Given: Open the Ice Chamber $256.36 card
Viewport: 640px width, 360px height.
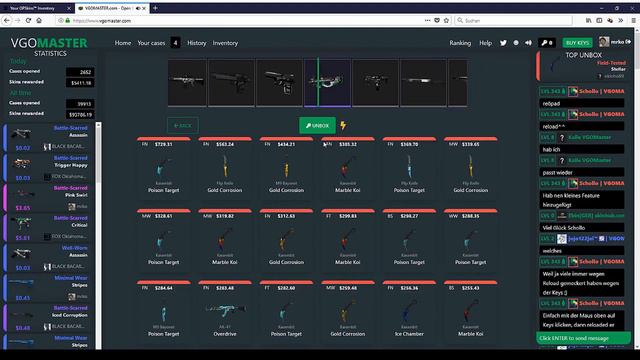Looking at the screenshot, I should point(409,311).
